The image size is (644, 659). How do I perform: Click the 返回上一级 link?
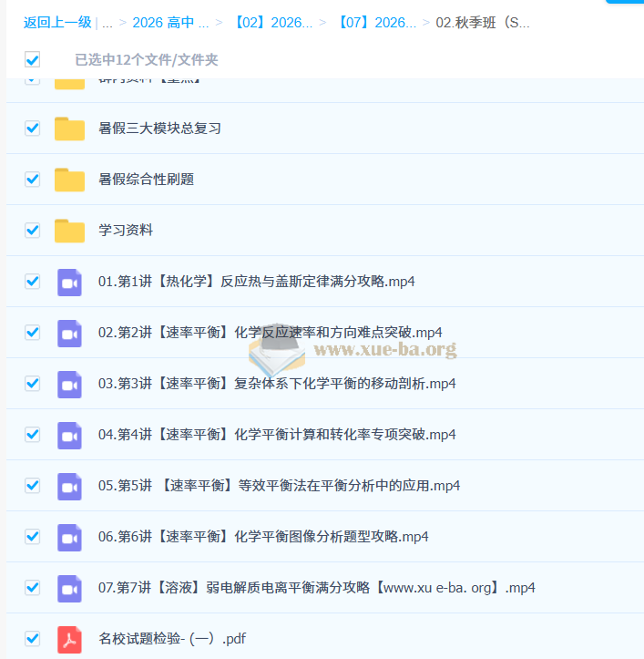[57, 23]
